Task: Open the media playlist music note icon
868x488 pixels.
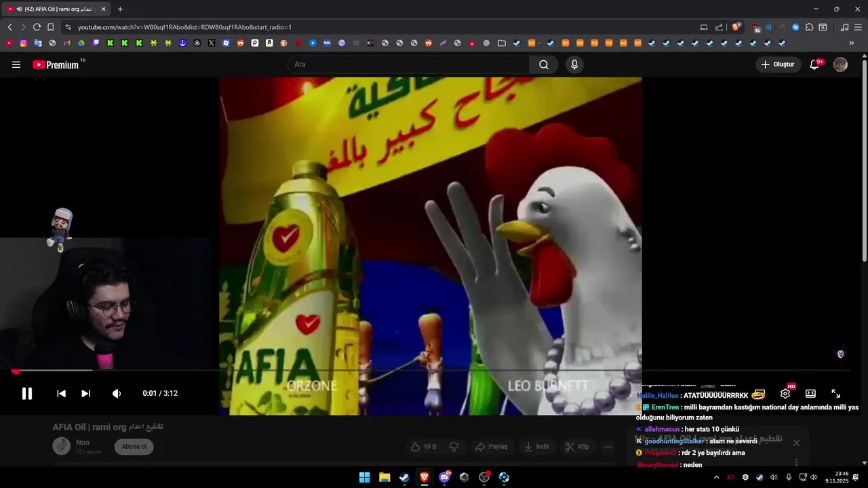Action: click(x=844, y=27)
